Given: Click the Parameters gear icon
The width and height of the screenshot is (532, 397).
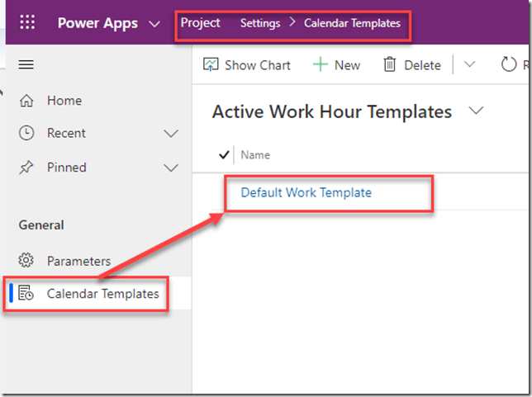Looking at the screenshot, I should tap(26, 261).
